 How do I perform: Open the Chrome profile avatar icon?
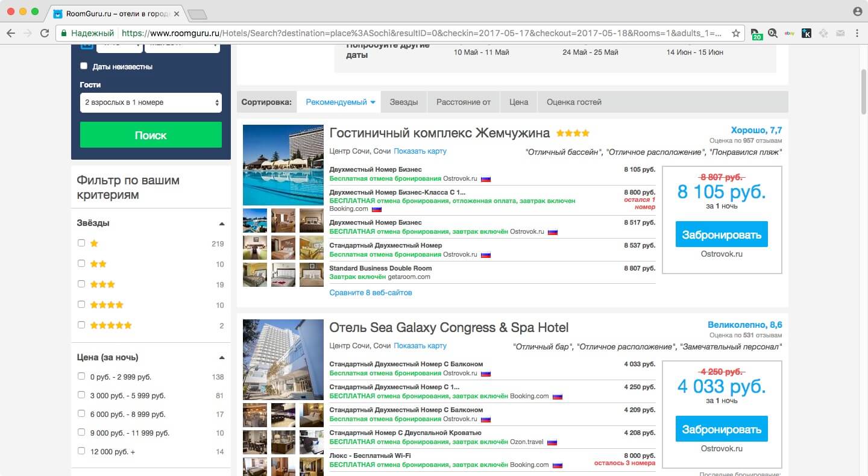858,11
